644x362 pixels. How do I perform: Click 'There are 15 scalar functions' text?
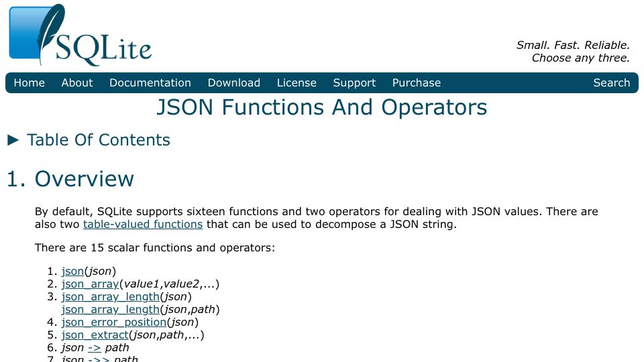155,248
